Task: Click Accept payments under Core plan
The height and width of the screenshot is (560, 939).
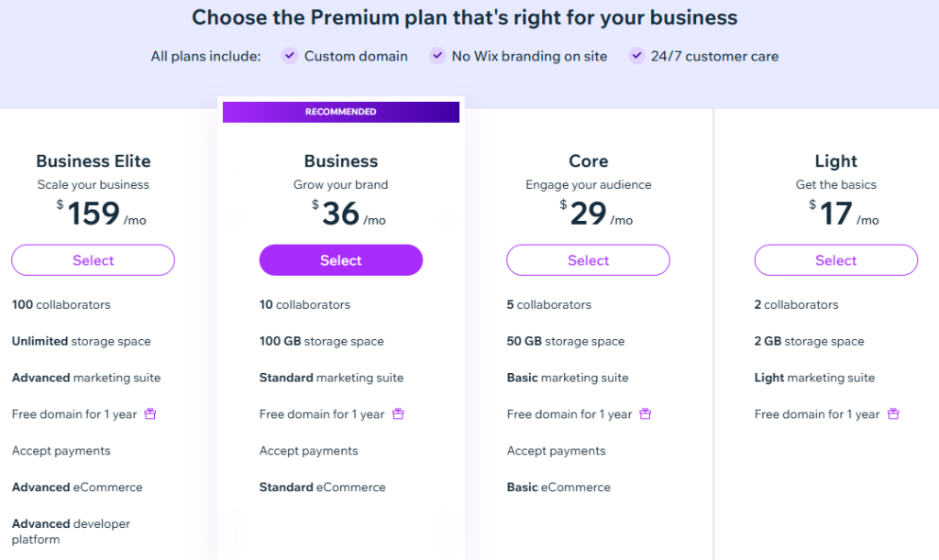Action: [556, 451]
